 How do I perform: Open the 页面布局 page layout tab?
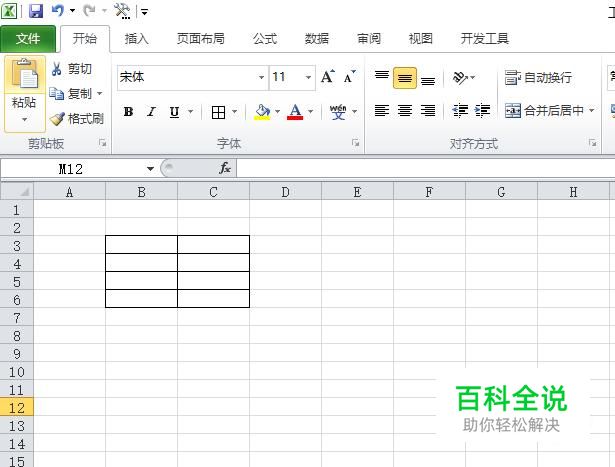tap(200, 39)
